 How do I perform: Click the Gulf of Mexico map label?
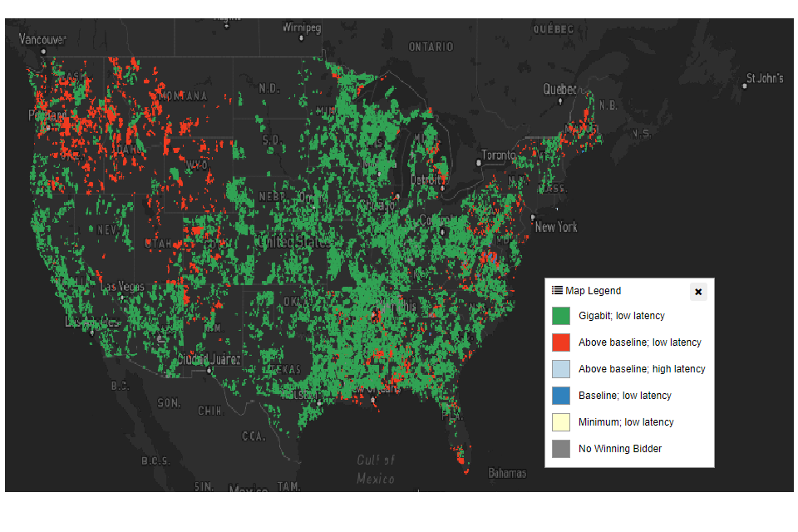coord(376,469)
